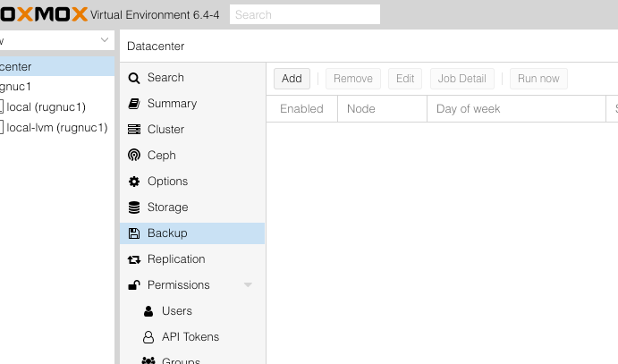Open the Search menu item
Viewport: 618px width, 364px height.
pos(192,78)
